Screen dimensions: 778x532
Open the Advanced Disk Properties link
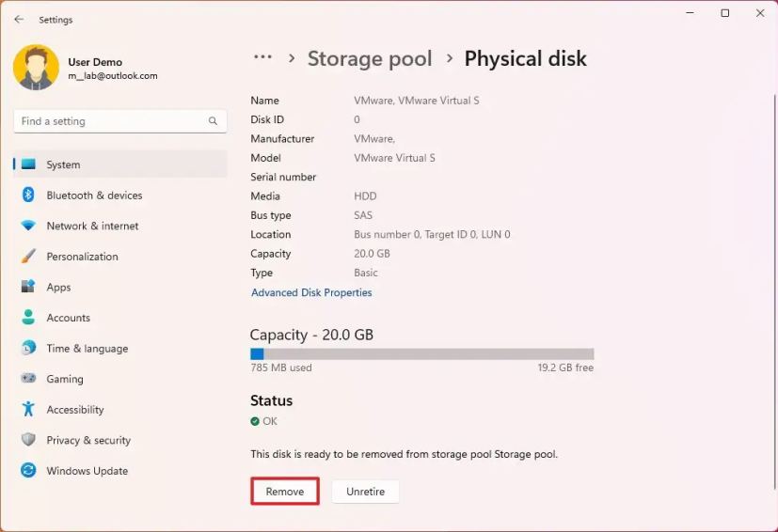coord(311,292)
